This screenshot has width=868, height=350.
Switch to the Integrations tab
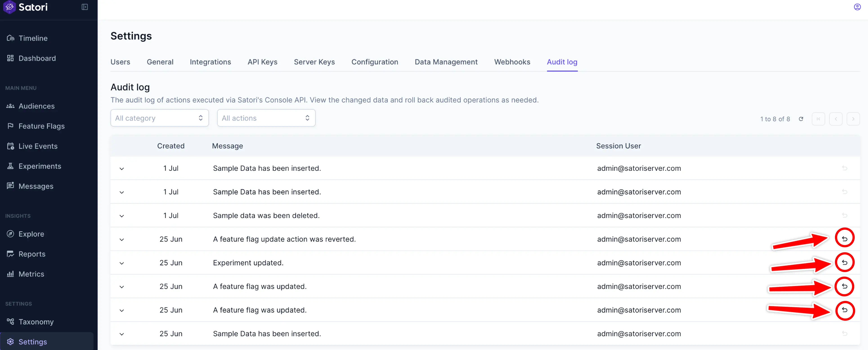point(210,62)
